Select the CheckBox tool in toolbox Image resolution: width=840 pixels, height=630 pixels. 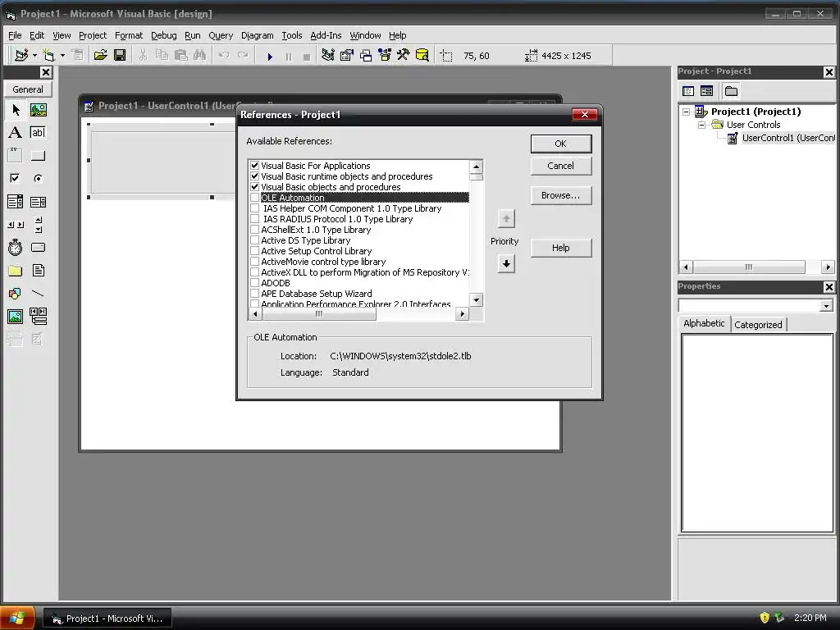click(16, 178)
